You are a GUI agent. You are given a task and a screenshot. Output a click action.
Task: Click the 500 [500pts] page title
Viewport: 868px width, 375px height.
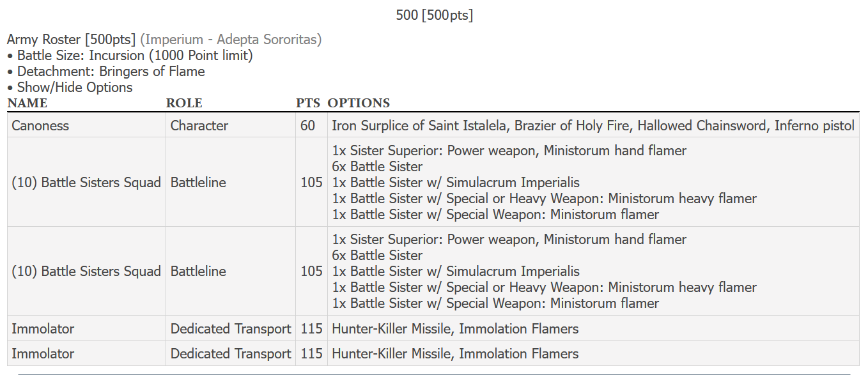(435, 15)
